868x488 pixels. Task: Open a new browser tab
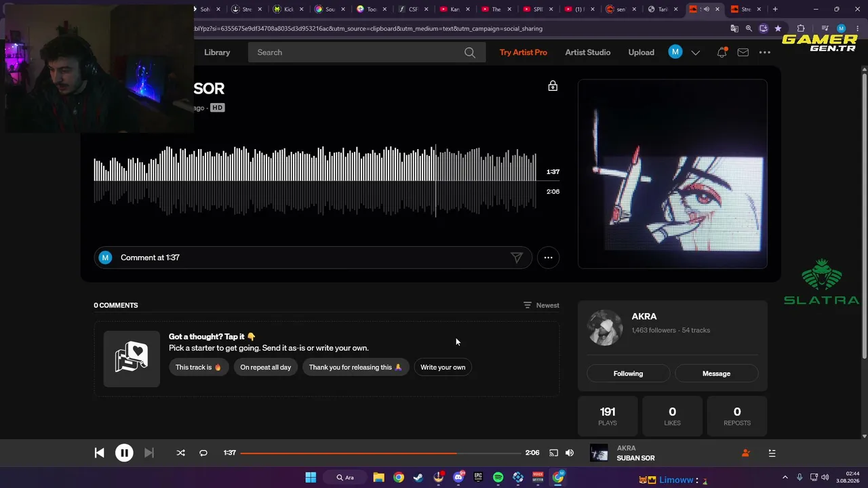coord(775,9)
